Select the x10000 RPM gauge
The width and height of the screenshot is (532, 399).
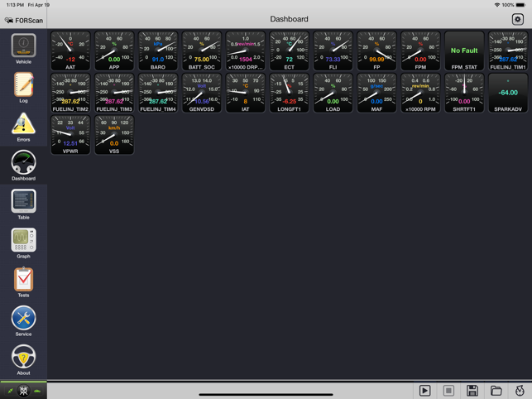[x=420, y=93]
